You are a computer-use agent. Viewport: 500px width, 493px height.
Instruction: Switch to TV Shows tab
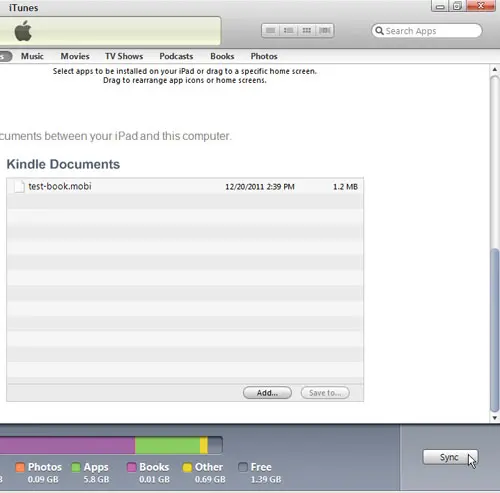point(124,56)
